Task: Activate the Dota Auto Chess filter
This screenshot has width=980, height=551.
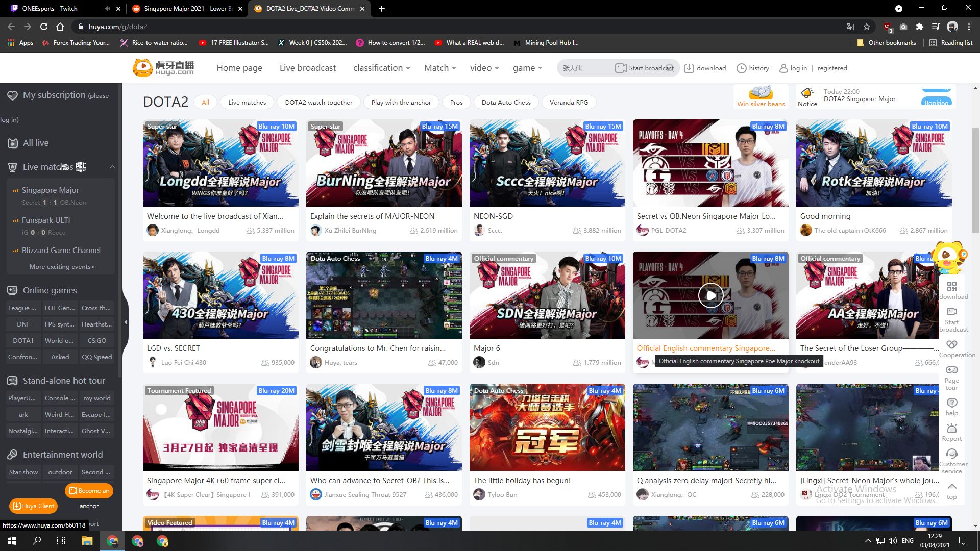Action: click(x=505, y=102)
